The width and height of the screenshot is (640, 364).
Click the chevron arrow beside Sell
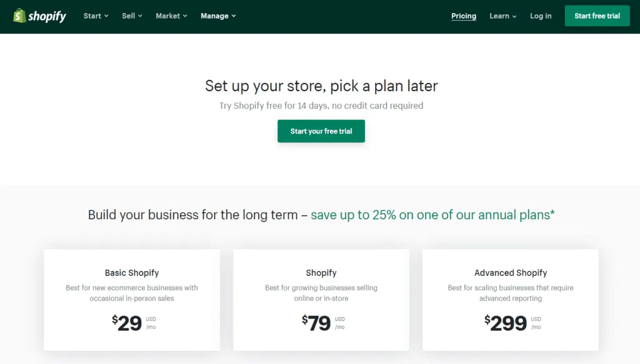point(140,16)
